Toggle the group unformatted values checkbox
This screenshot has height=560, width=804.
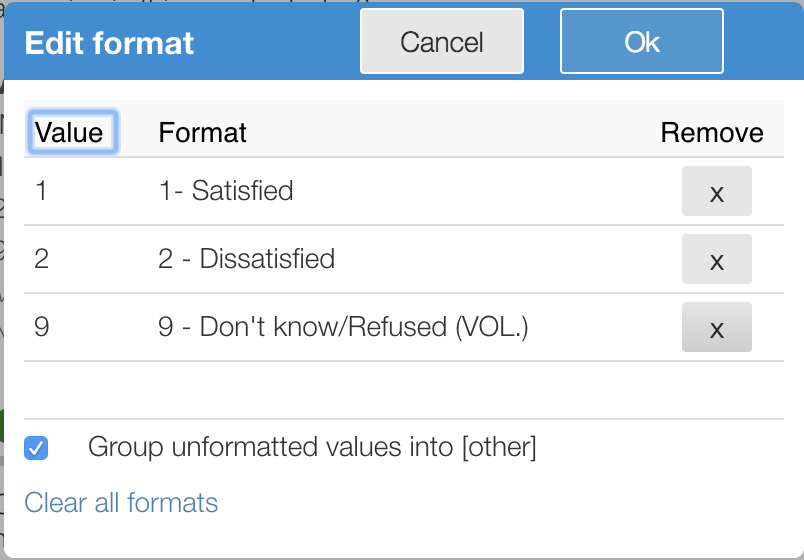(x=36, y=448)
